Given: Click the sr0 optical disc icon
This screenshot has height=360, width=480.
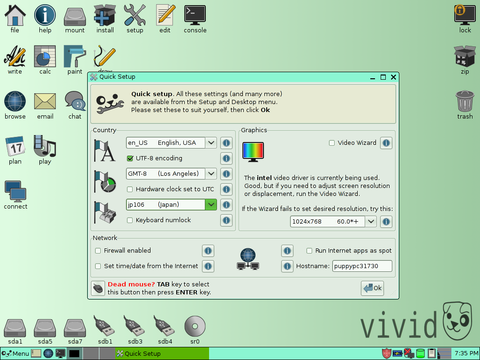Looking at the screenshot, I should (x=195, y=330).
